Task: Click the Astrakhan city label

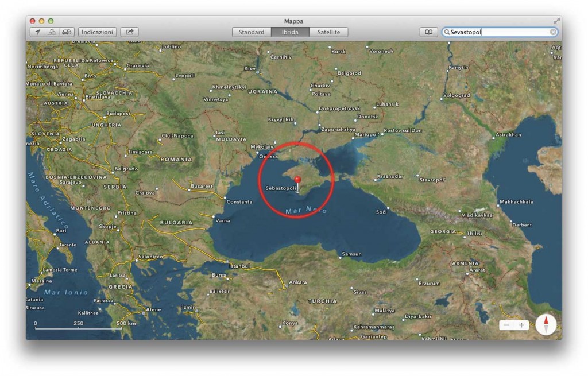Action: 508,134
